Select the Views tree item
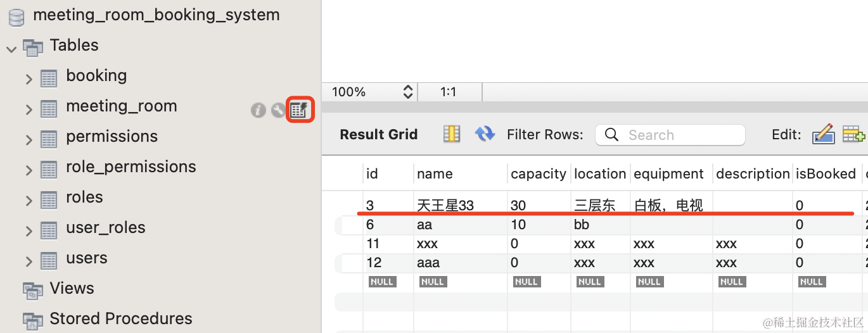Viewport: 868px width, 333px height. pyautogui.click(x=72, y=289)
